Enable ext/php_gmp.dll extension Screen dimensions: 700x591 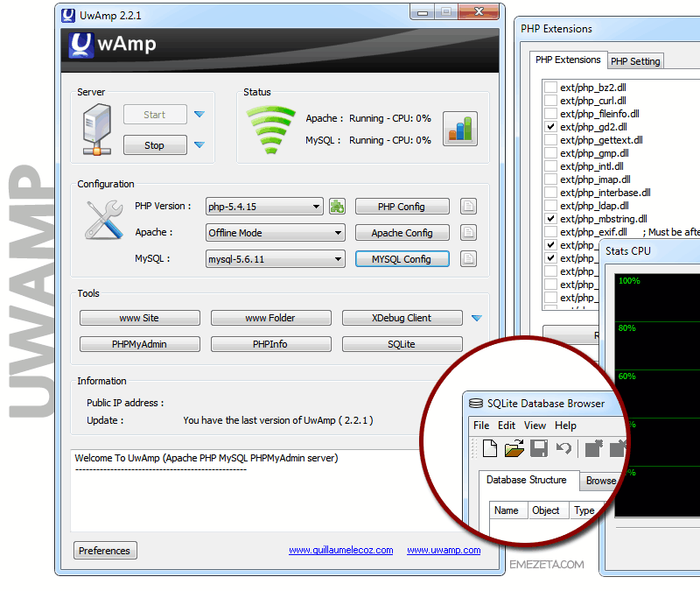tap(551, 152)
